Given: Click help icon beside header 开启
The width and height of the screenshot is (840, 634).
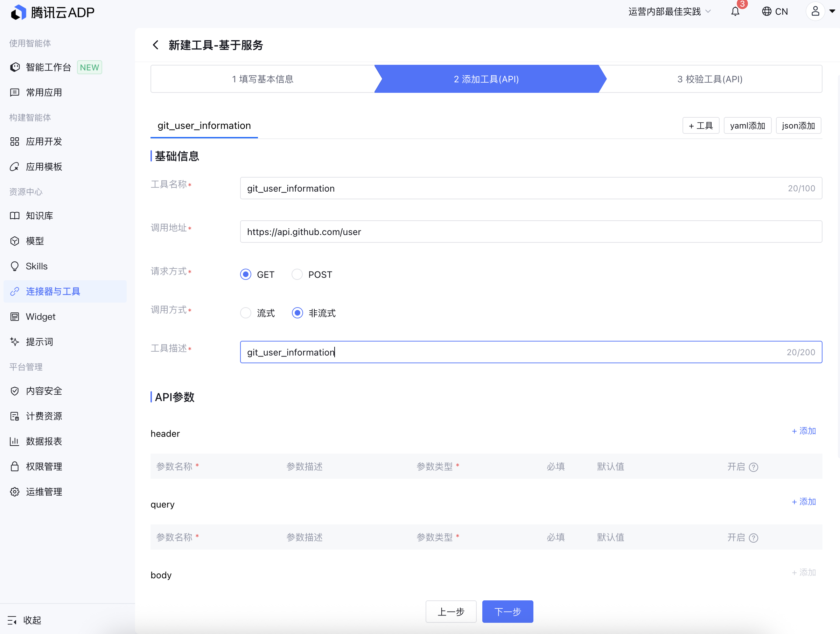Looking at the screenshot, I should point(754,467).
